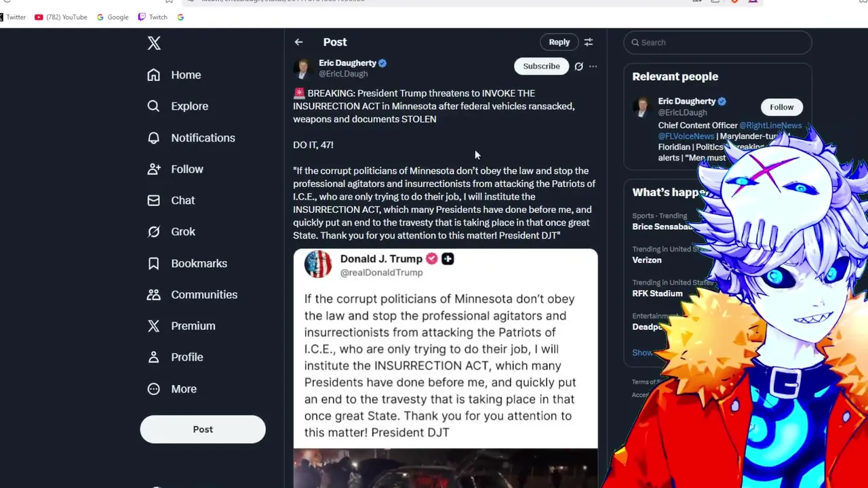Click the Grok icon beside Subscribe
This screenshot has width=868, height=488.
[578, 66]
